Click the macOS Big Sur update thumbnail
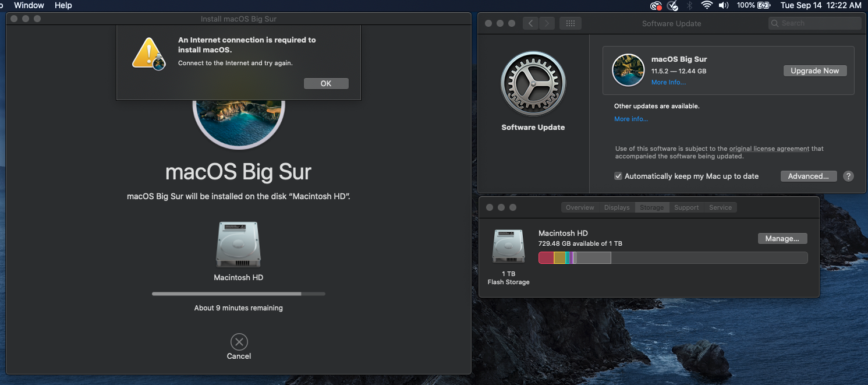 pos(628,70)
